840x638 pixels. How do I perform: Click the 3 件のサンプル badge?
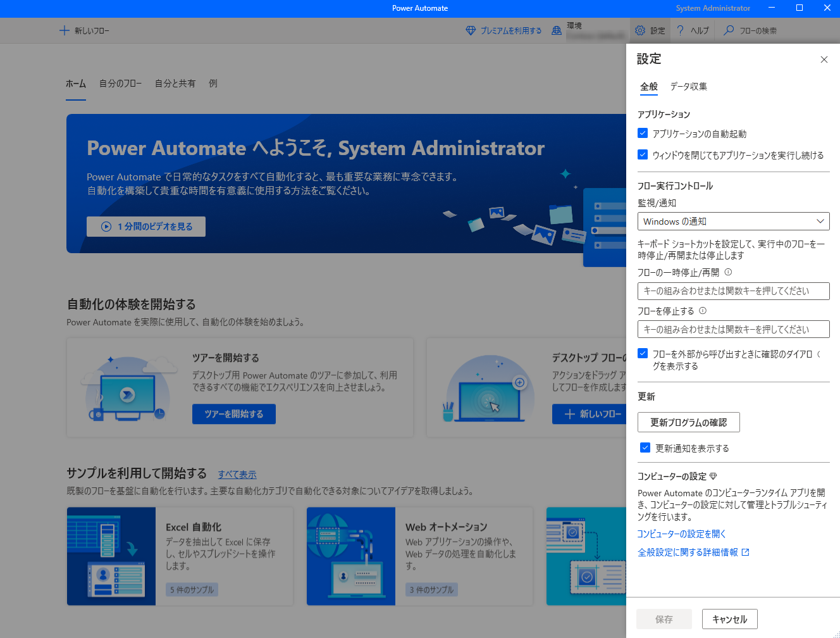[432, 590]
